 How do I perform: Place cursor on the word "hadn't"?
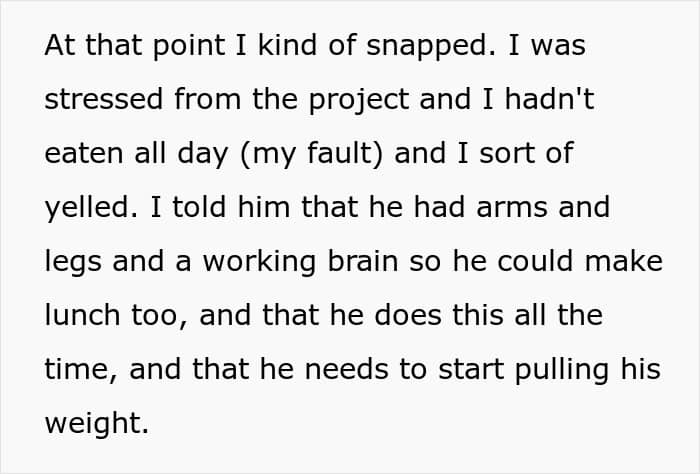click(549, 99)
